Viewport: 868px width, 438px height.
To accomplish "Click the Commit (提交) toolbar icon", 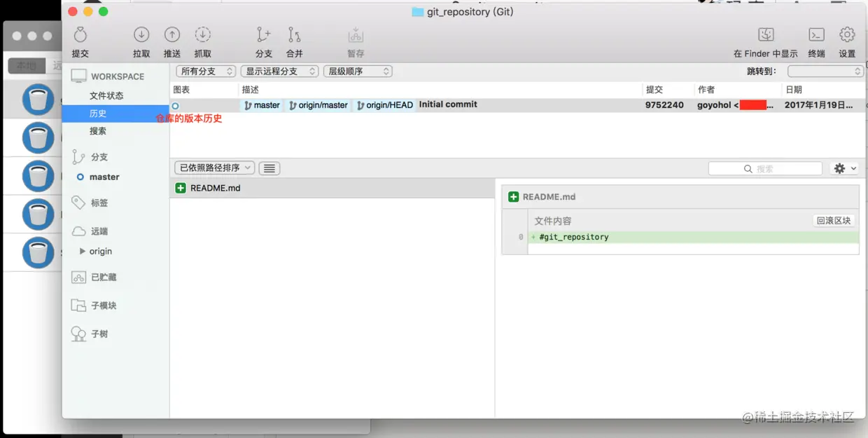I will coord(80,34).
